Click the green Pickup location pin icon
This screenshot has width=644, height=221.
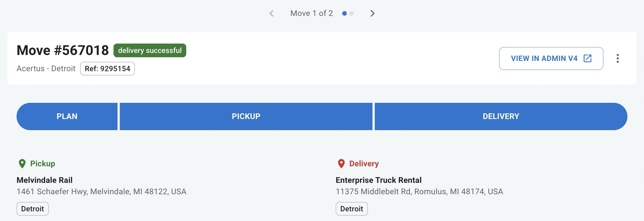(22, 164)
